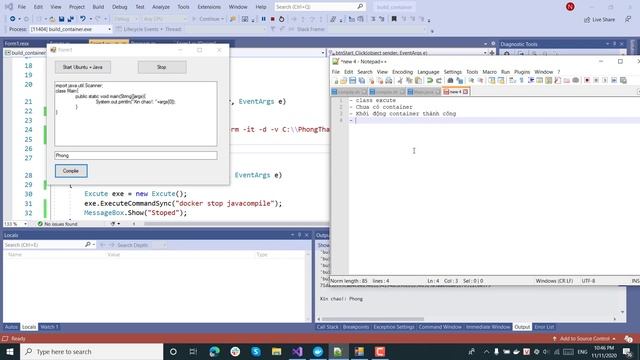Viewport: 640px width, 360px height.
Task: Switch to the Breakpoints tab
Action: [356, 327]
